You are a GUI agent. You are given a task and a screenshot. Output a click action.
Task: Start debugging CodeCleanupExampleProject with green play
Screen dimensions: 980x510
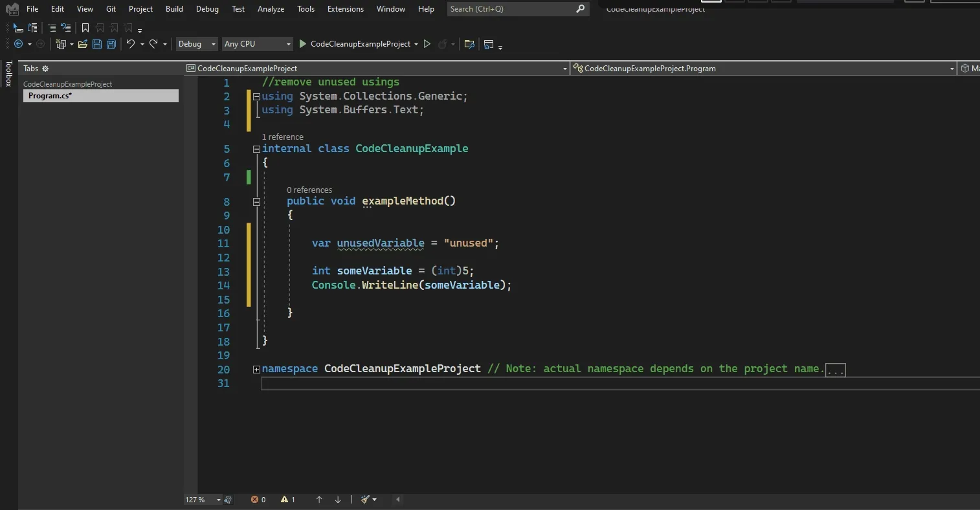pos(302,44)
